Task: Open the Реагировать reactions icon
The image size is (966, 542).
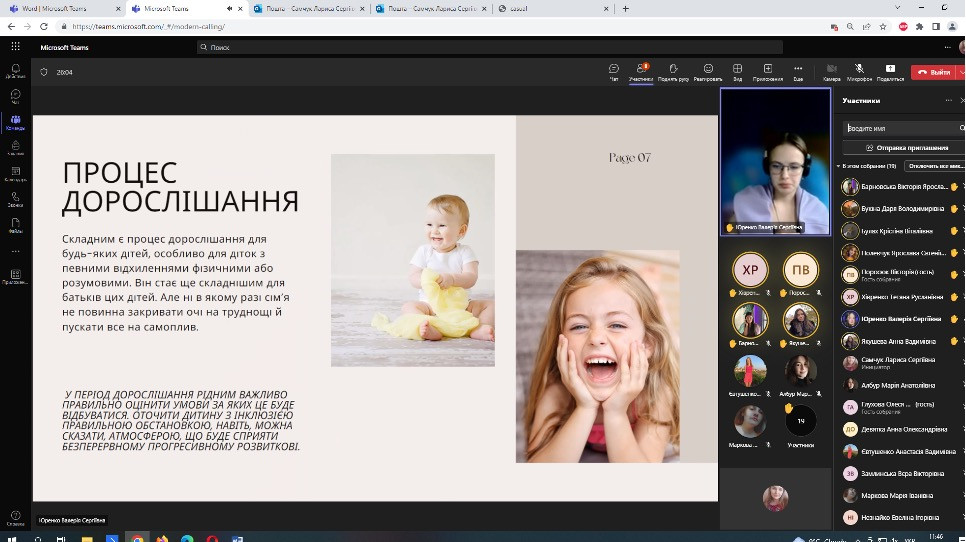Action: pos(708,71)
